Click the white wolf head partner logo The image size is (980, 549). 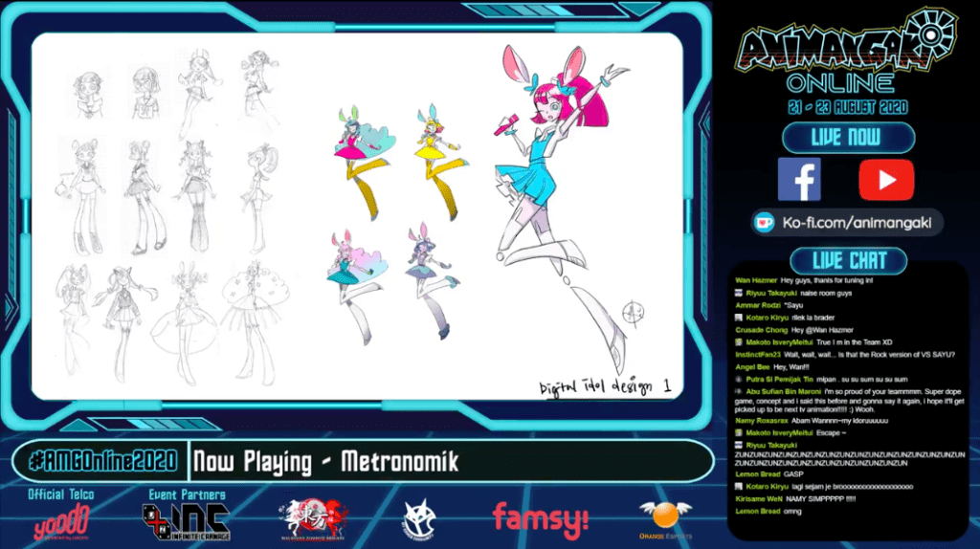[419, 519]
